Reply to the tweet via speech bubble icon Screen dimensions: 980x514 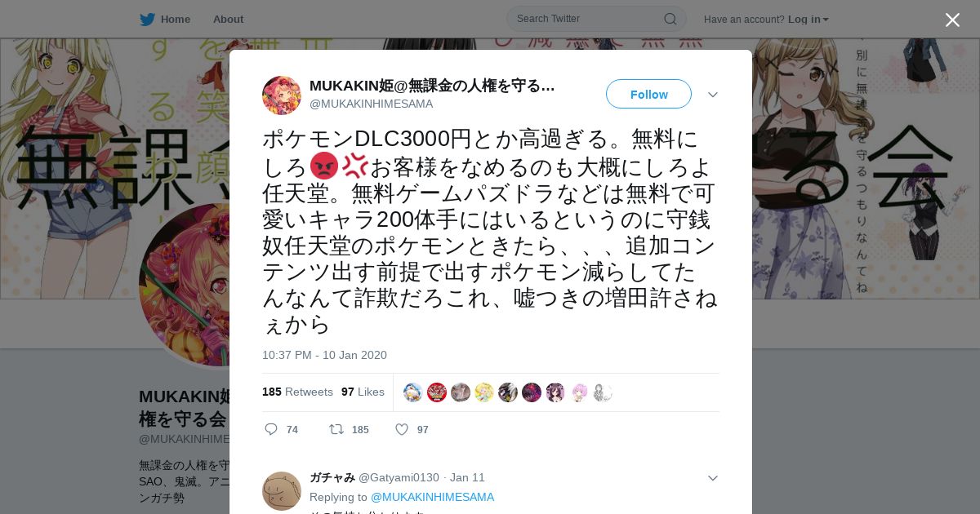click(272, 429)
